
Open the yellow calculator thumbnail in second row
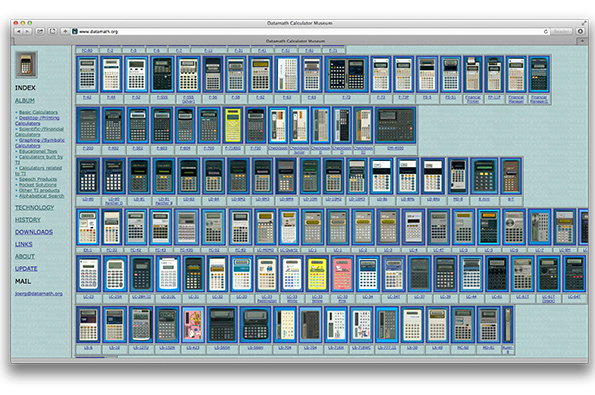[x=233, y=125]
